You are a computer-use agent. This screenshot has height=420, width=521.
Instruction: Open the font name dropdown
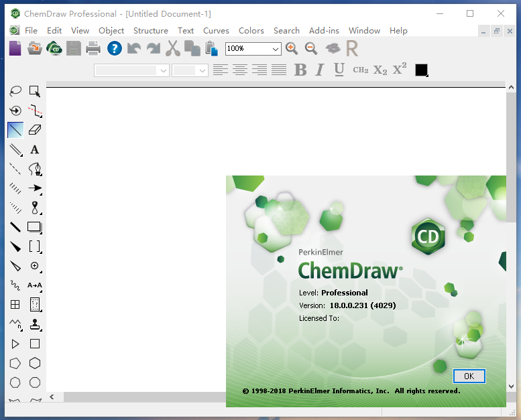click(163, 70)
